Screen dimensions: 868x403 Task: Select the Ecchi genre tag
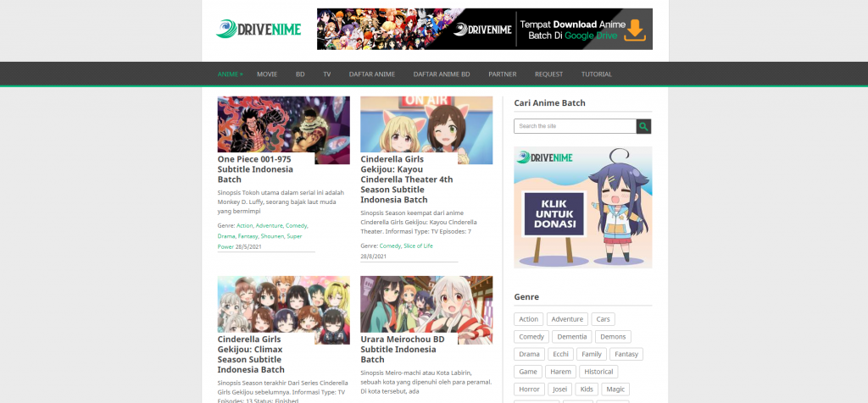[x=561, y=355]
